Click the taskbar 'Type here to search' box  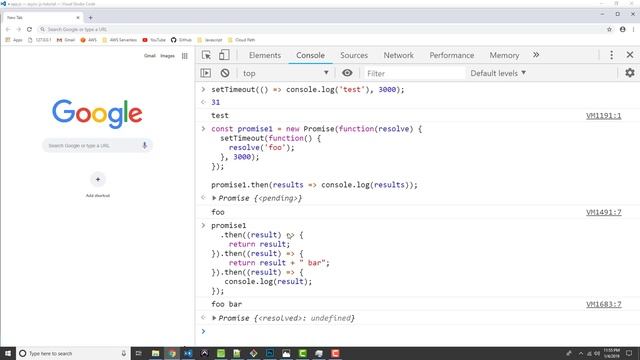tap(73, 353)
